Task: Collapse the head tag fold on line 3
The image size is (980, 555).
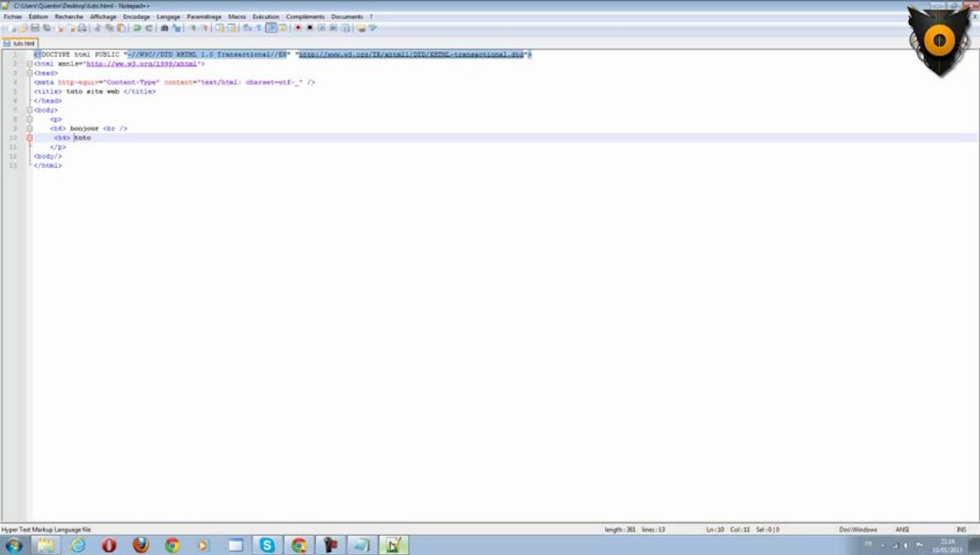Action: point(29,73)
